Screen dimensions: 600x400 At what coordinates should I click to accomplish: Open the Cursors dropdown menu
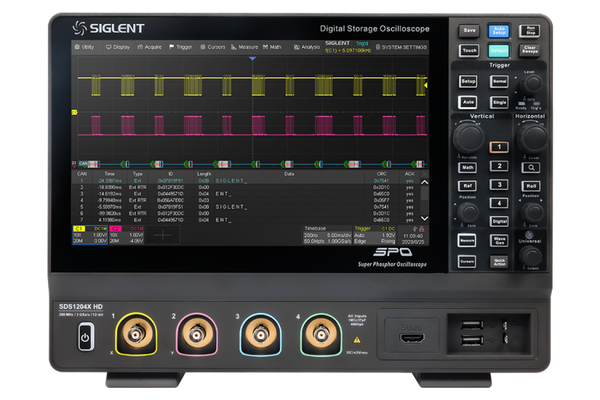click(211, 47)
